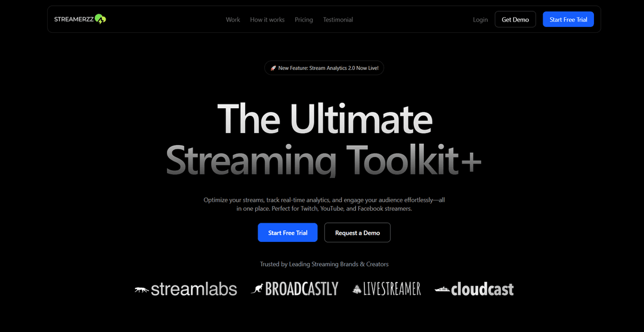Click the cloudcast brand wordmark

(482, 290)
